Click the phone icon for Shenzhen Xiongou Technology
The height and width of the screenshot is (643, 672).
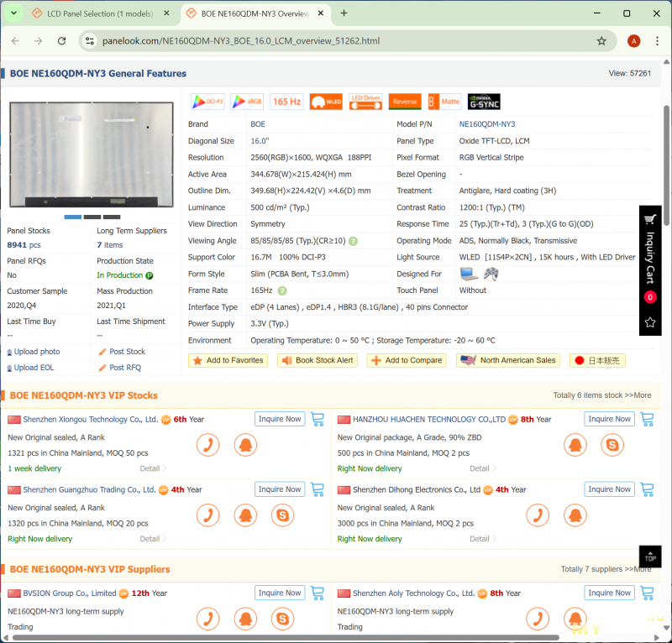tap(207, 445)
